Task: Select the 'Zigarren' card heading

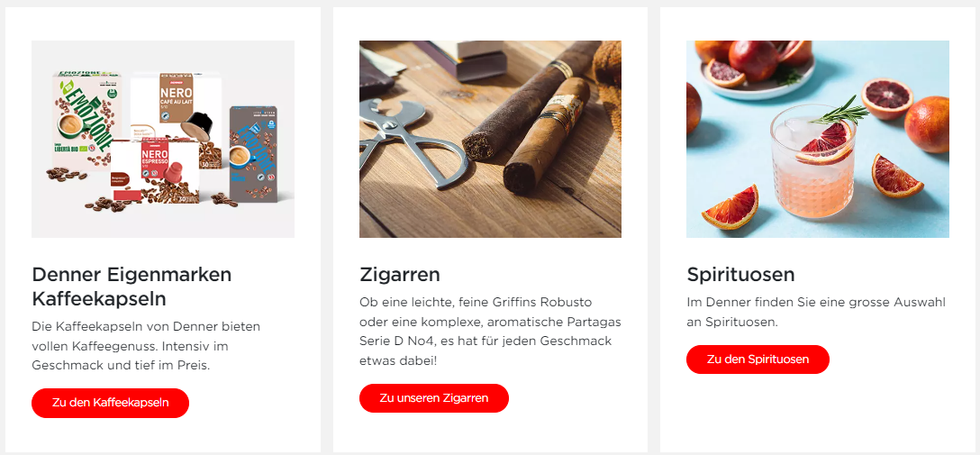Action: 400,275
